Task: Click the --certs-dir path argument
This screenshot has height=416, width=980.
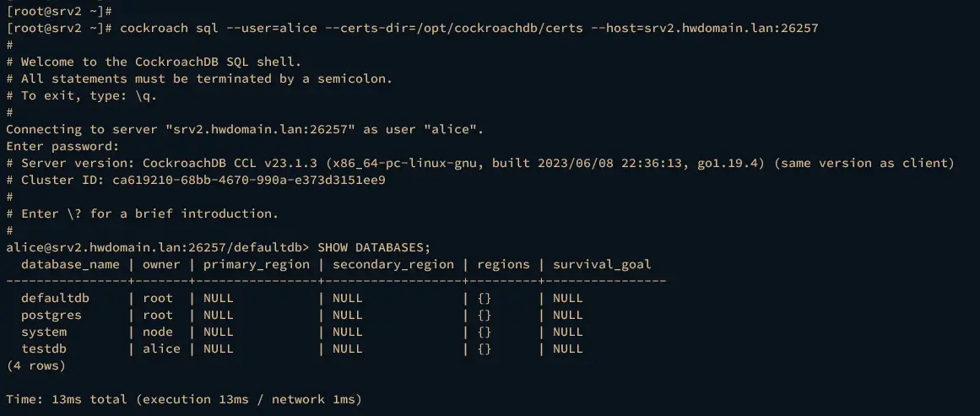Action: pos(454,28)
